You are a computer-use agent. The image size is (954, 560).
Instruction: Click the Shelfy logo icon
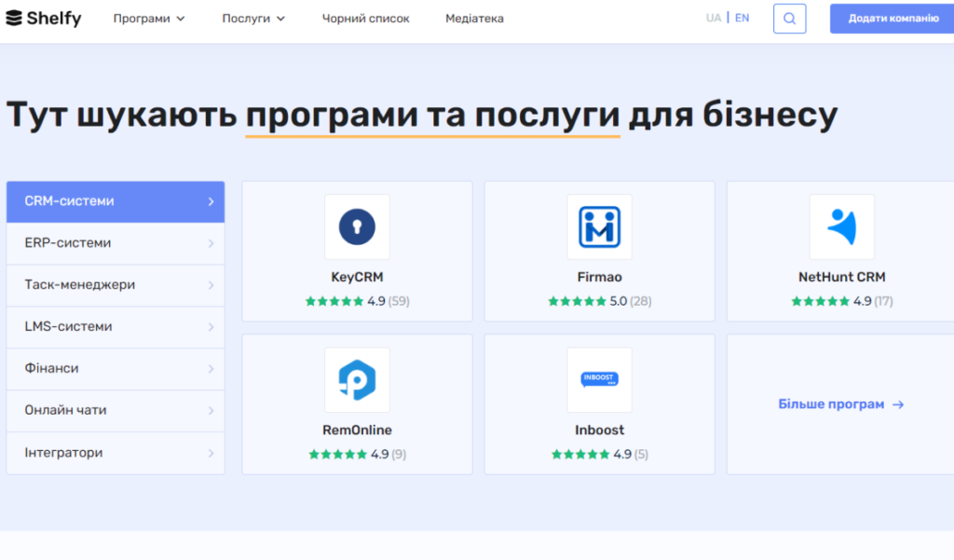(x=17, y=17)
